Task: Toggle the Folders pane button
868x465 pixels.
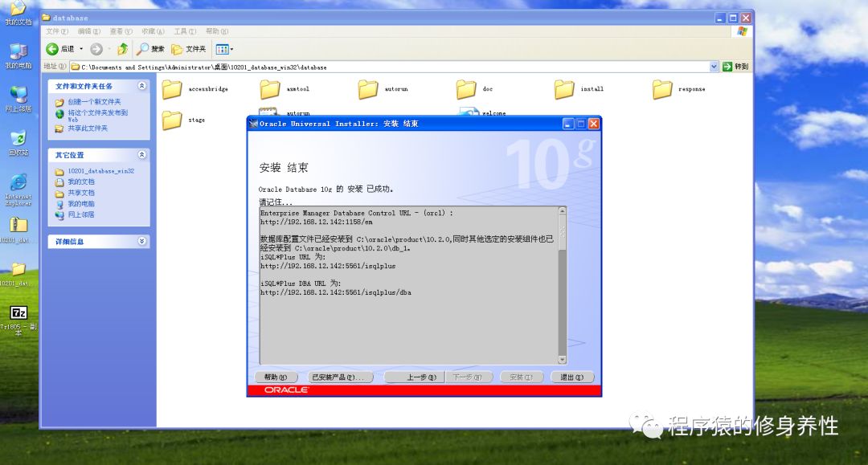Action: pos(188,49)
